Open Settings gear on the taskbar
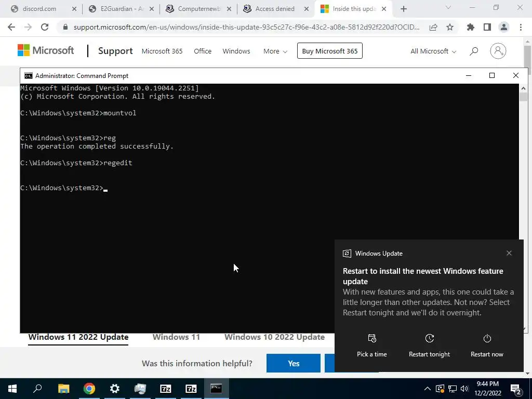532x399 pixels. click(115, 389)
